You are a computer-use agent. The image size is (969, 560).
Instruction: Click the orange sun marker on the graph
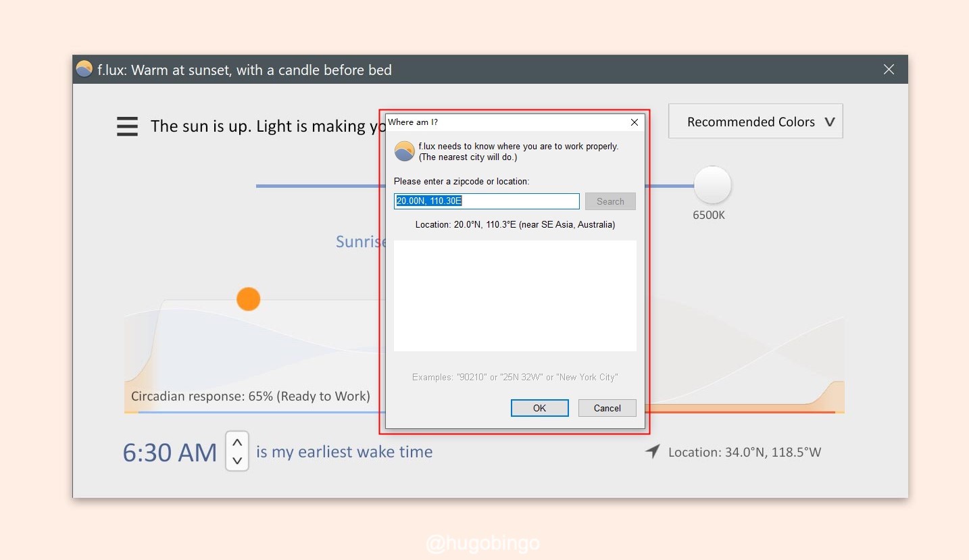pos(248,299)
